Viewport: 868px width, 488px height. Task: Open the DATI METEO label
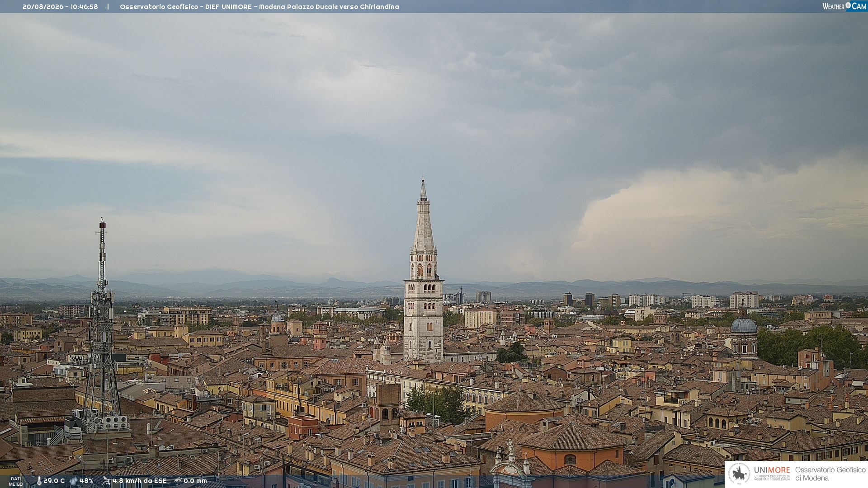point(16,481)
